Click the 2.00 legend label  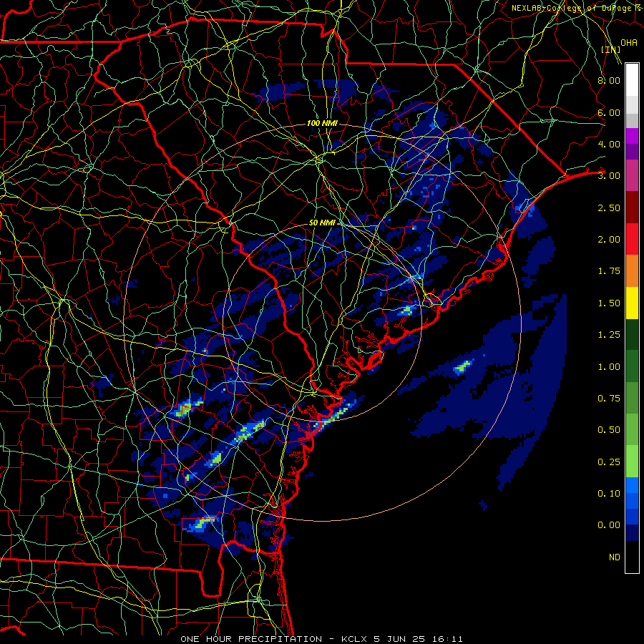[609, 240]
